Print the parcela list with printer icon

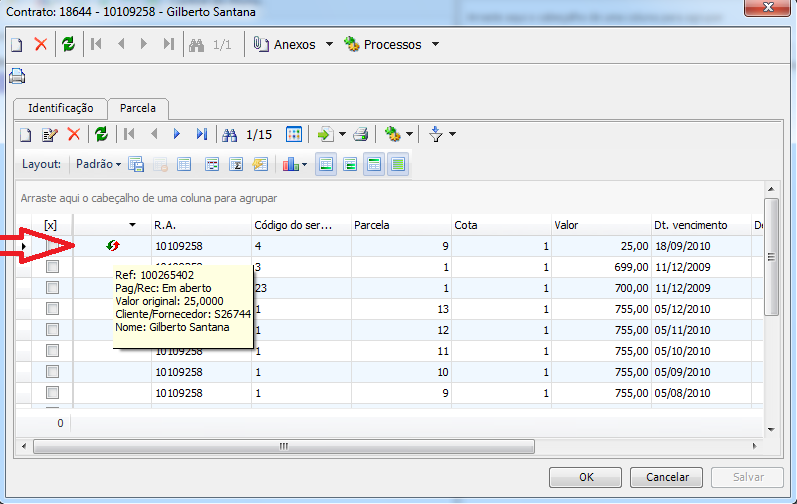(361, 134)
